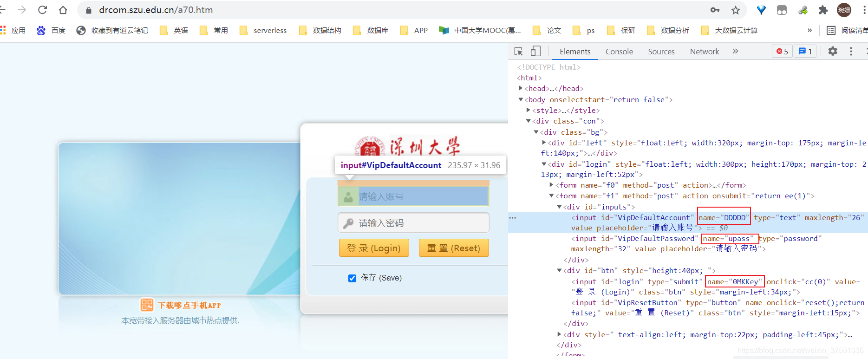Screen dimensions: 868x359
Task: Switch to the Console tab
Action: (x=619, y=52)
